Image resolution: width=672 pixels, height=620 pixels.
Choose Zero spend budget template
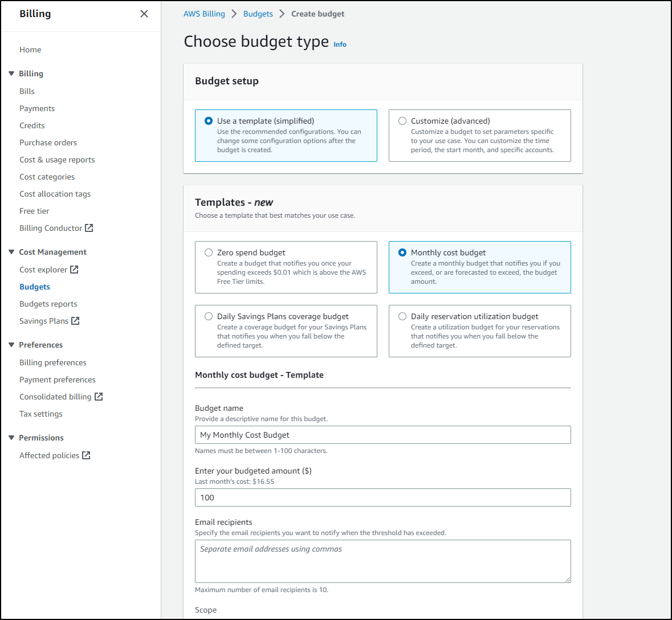coord(209,252)
